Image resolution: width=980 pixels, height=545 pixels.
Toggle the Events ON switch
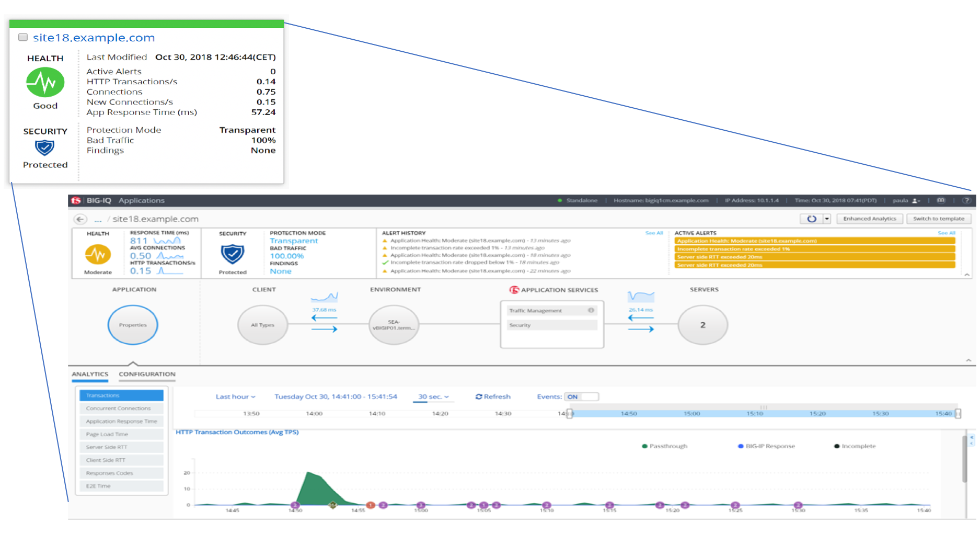click(581, 396)
